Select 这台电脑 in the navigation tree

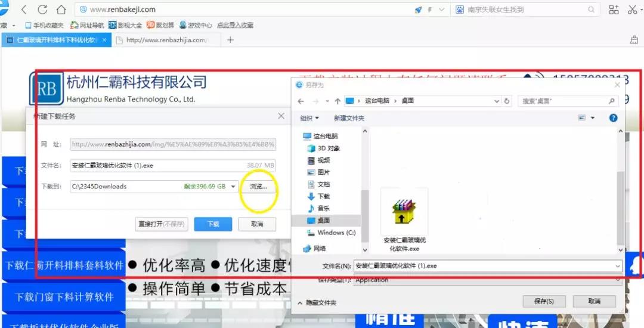[320, 137]
